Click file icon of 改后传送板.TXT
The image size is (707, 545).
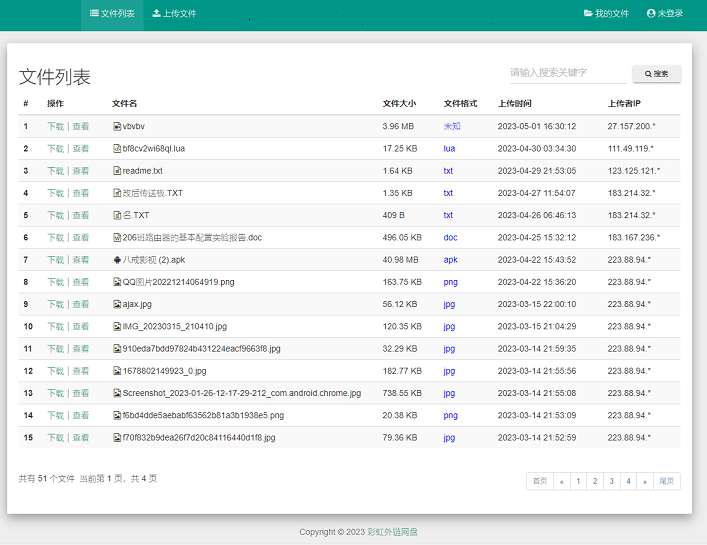117,193
